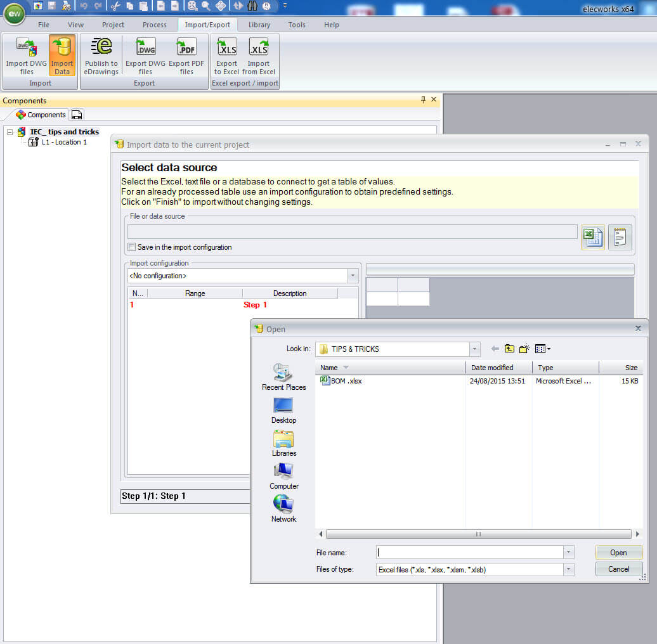Open the Files of type dropdown
The width and height of the screenshot is (657, 644).
[569, 569]
